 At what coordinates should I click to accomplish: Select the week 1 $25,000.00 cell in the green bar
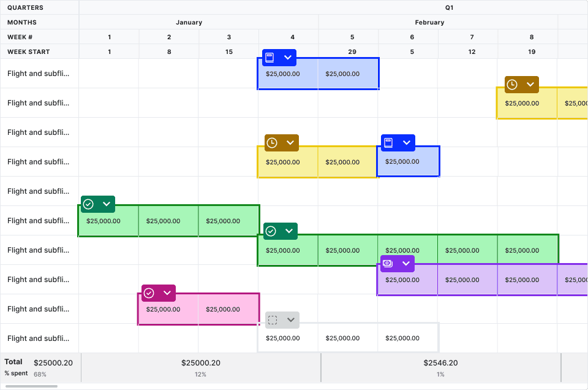109,221
